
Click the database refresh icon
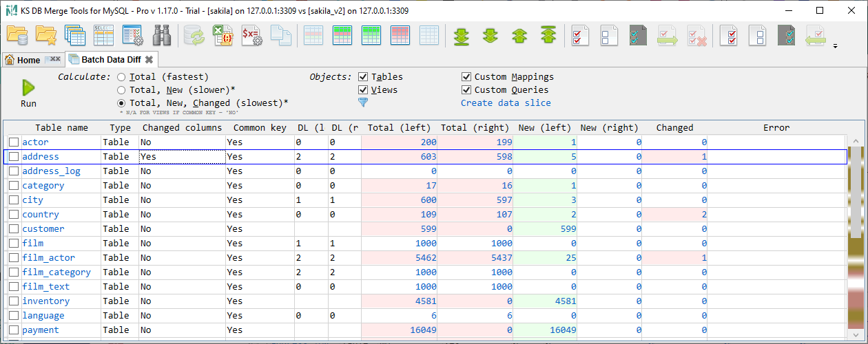(194, 34)
